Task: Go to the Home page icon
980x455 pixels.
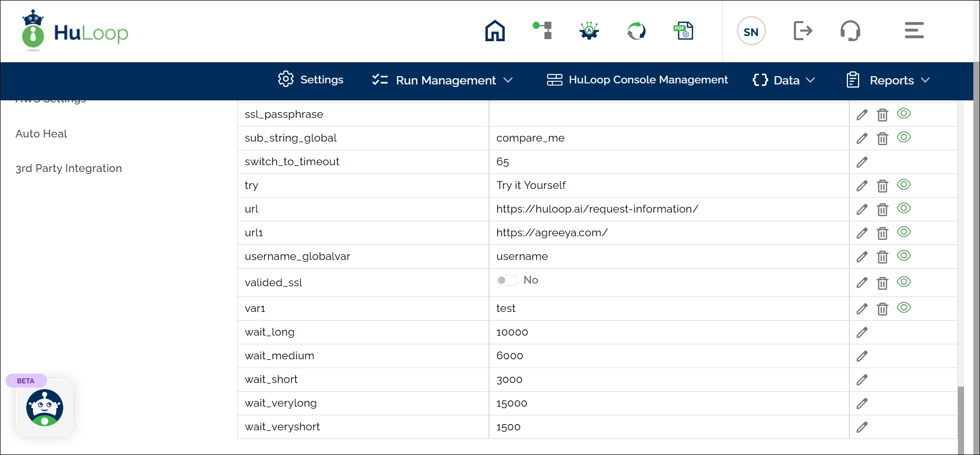Action: pyautogui.click(x=495, y=31)
